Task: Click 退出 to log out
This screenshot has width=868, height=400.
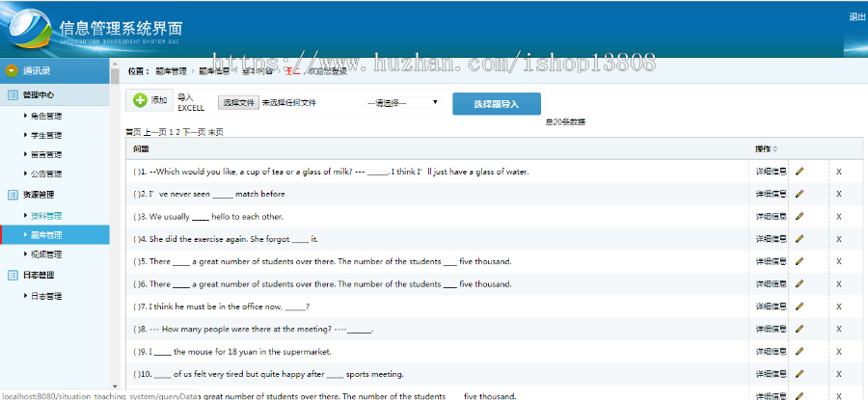Action: point(857,17)
